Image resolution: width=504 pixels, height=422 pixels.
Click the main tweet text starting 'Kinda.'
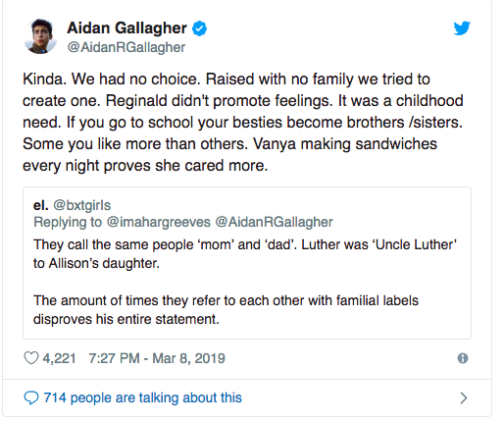point(243,123)
